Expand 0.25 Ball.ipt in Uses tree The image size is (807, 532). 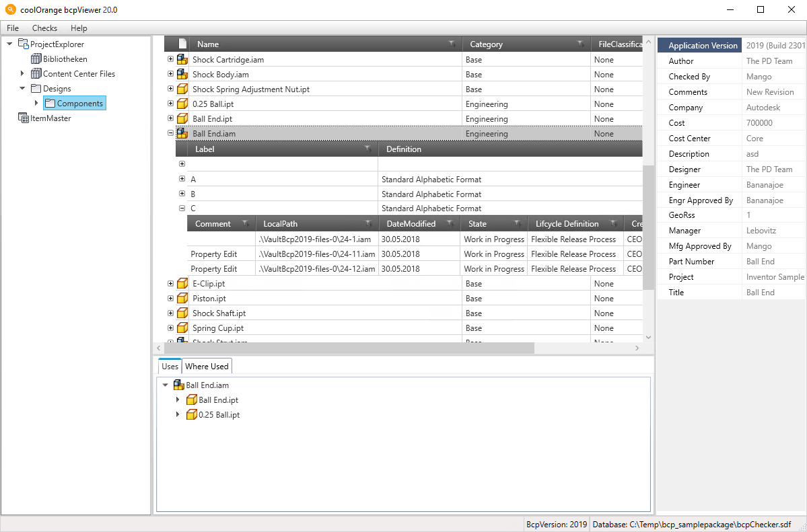pyautogui.click(x=178, y=415)
